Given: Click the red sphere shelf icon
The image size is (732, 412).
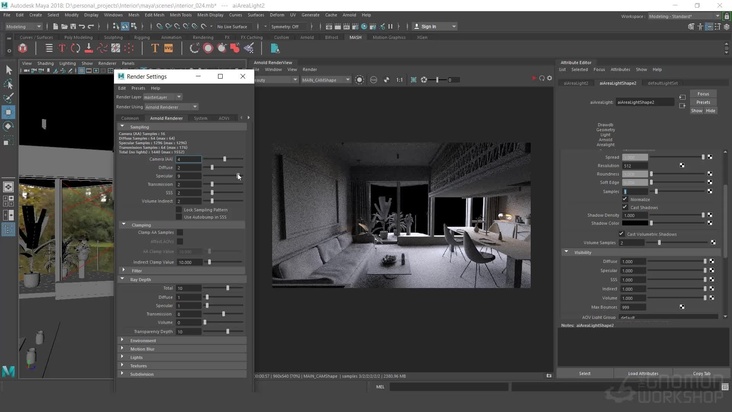Looking at the screenshot, I should pos(208,48).
